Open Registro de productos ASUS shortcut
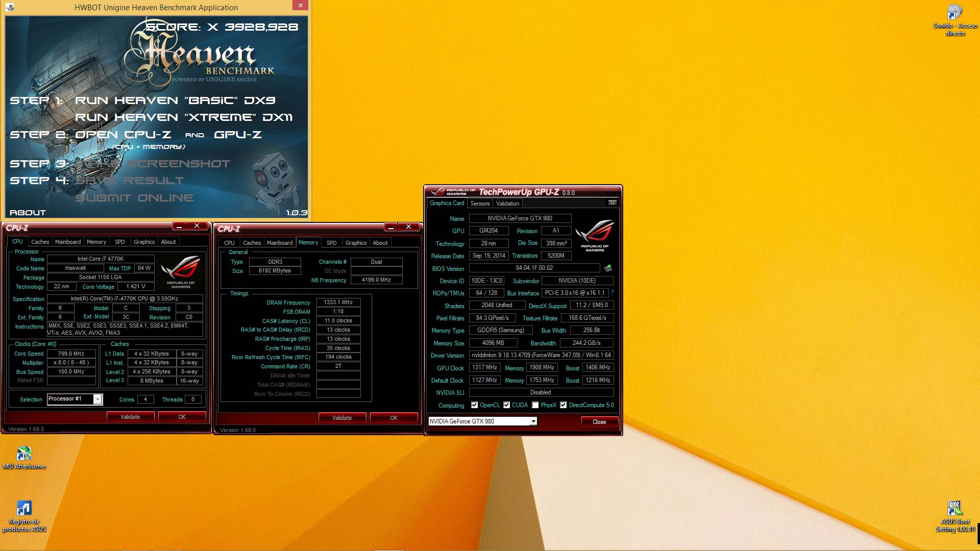The width and height of the screenshot is (980, 551). pos(24,516)
